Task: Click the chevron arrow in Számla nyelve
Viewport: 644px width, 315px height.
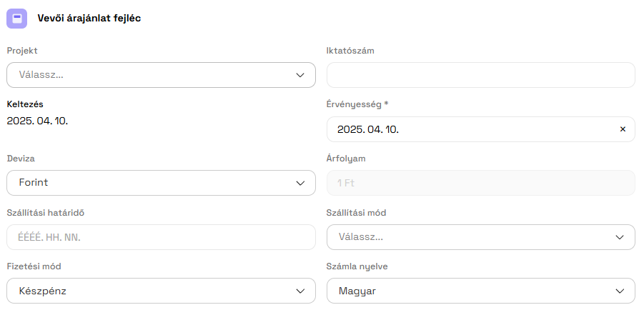Action: click(620, 291)
